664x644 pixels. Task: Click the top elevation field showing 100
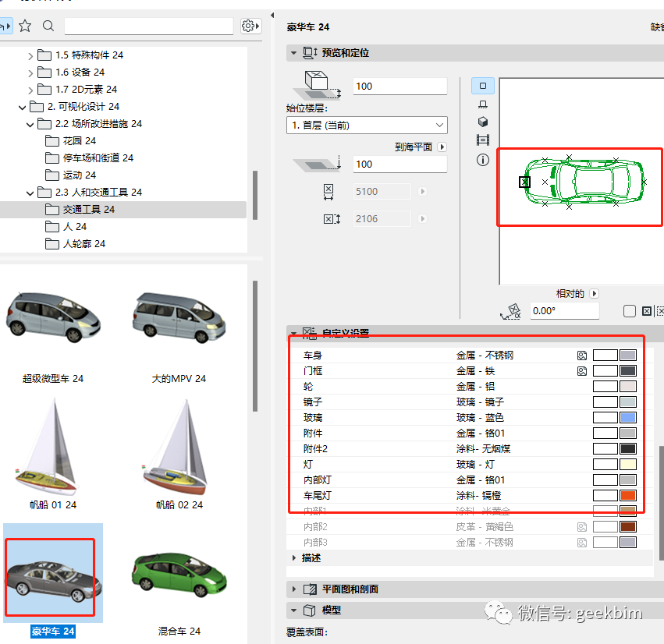(x=399, y=87)
